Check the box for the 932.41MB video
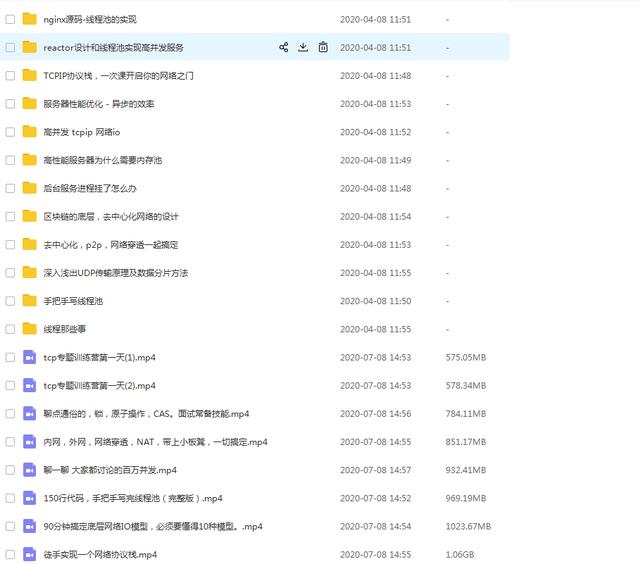Screen dimensions: 640x564 point(10,470)
